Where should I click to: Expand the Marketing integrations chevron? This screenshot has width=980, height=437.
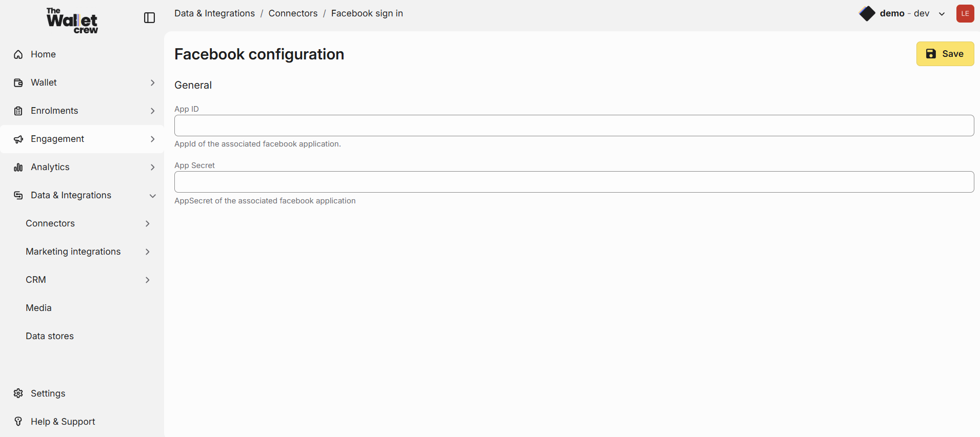coord(147,252)
